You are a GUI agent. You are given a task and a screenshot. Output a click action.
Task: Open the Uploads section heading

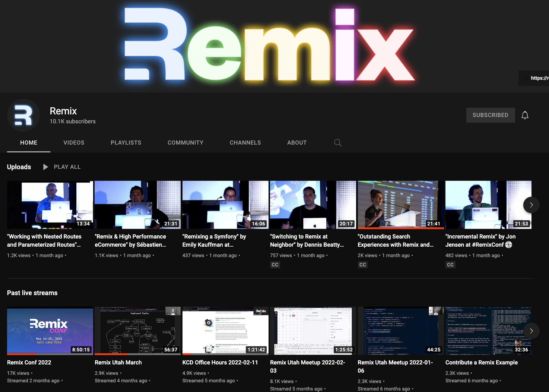pyautogui.click(x=19, y=167)
